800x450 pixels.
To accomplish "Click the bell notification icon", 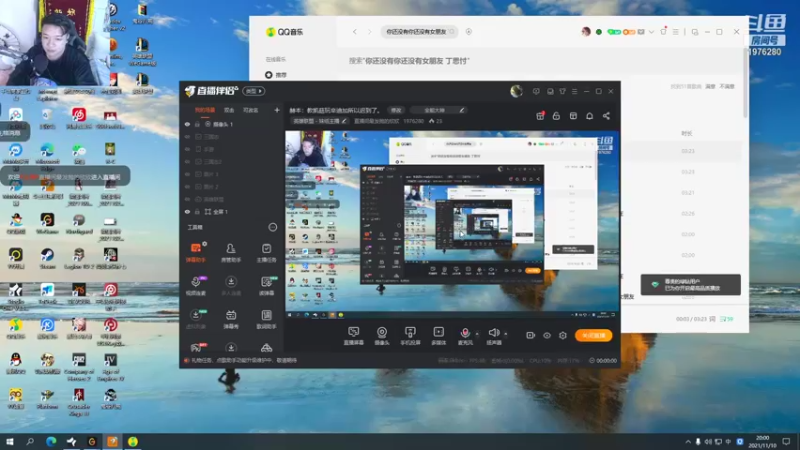I will [589, 116].
